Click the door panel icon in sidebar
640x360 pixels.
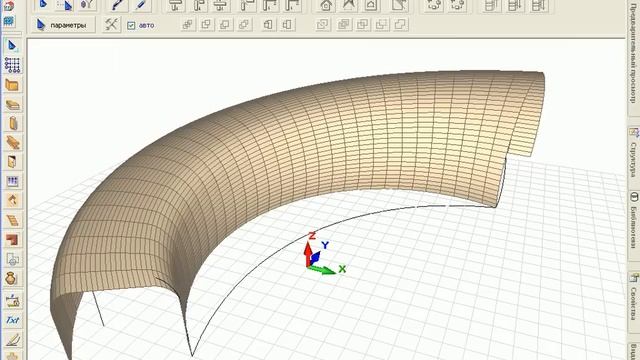click(x=12, y=162)
